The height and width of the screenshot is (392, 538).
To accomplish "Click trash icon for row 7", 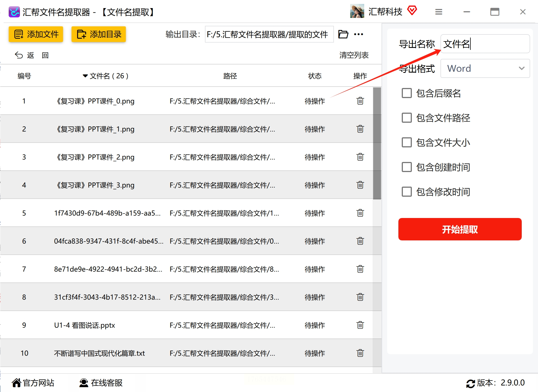I will (360, 269).
